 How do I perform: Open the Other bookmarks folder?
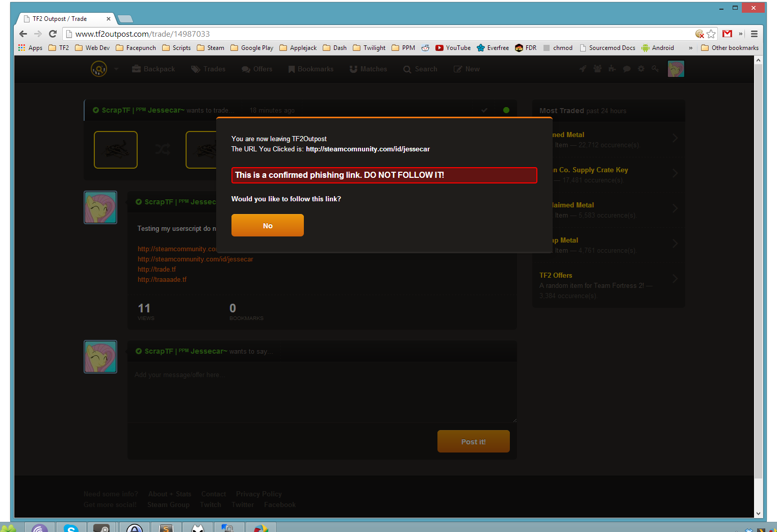pos(730,48)
